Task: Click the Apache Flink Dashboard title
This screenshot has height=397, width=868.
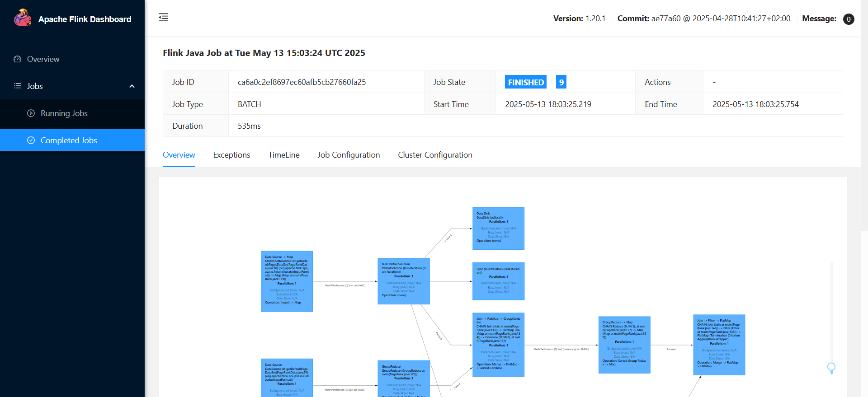Action: coord(85,19)
